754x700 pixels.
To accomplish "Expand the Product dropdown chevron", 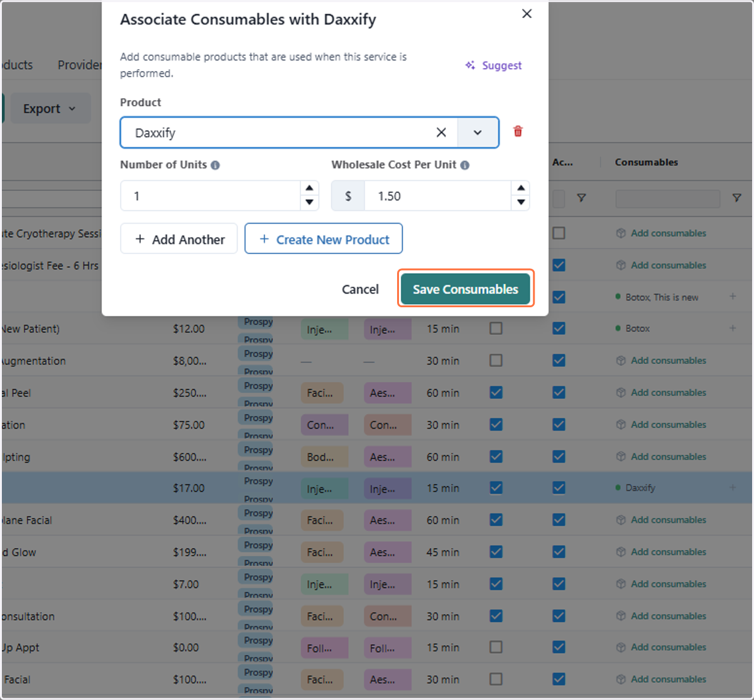I will (x=478, y=133).
